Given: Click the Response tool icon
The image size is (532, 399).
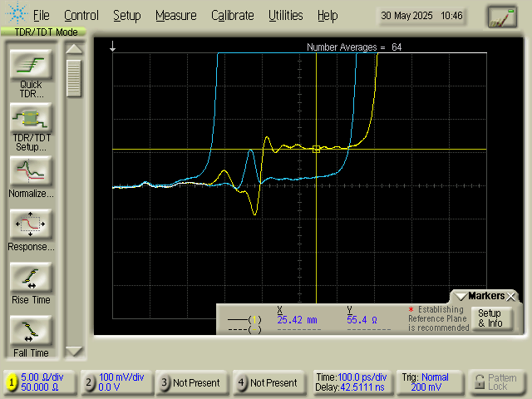Looking at the screenshot, I should coord(31,224).
